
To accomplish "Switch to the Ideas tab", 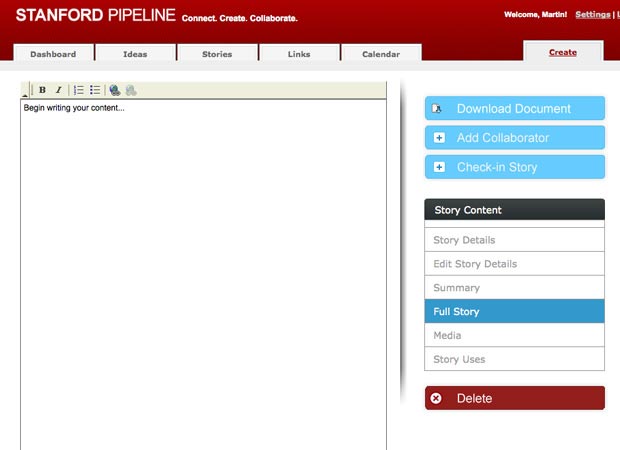I will click(x=135, y=54).
